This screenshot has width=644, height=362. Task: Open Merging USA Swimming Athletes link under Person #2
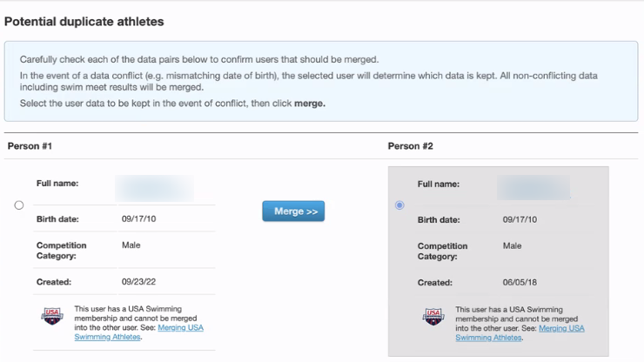(520, 332)
